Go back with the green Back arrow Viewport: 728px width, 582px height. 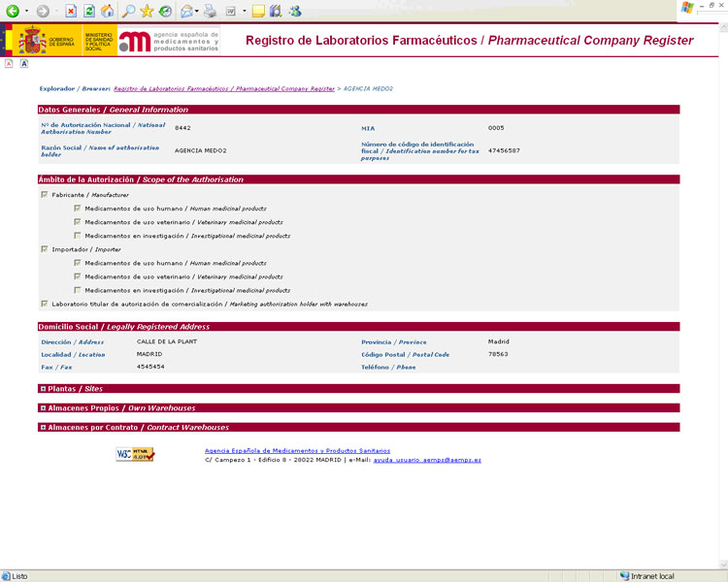point(13,11)
